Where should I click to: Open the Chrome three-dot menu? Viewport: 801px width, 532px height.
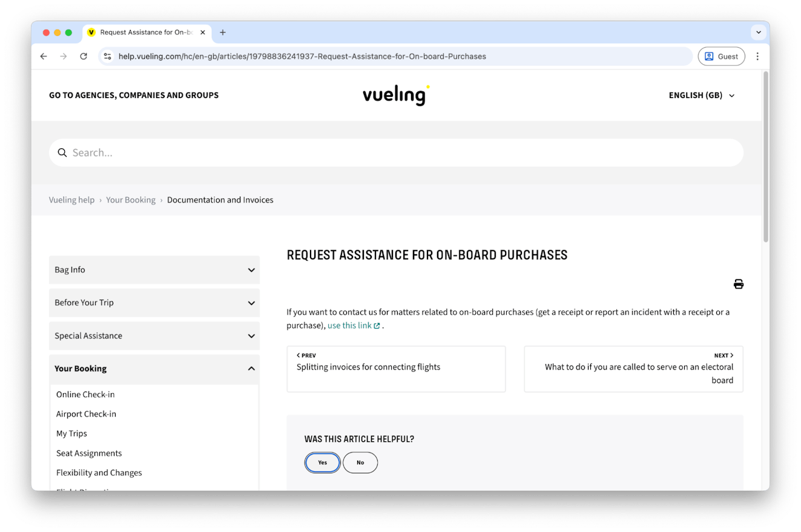757,56
